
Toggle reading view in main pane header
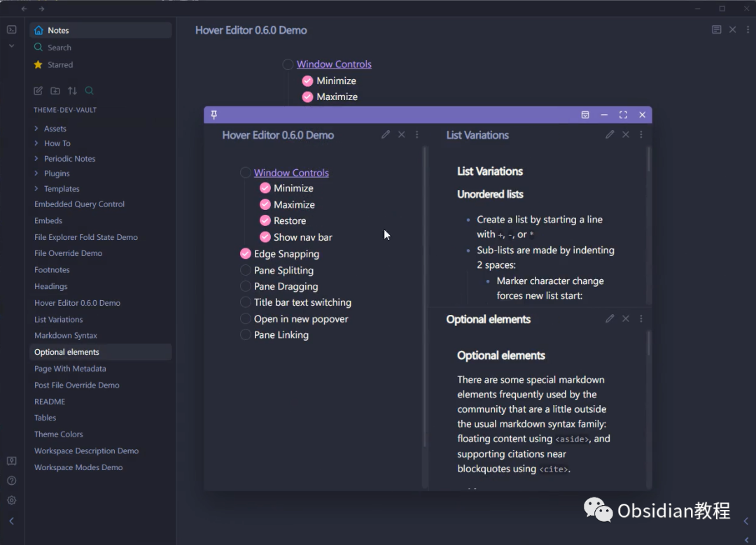click(717, 30)
